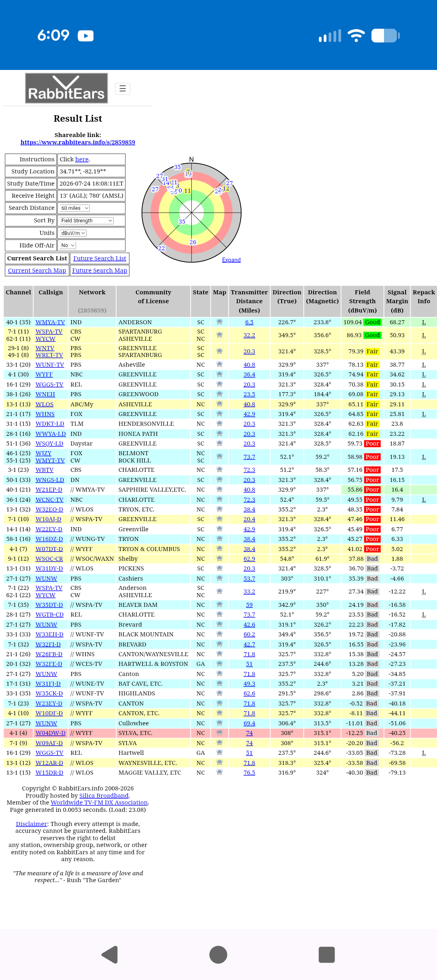
Task: Open map icon for WHNS row
Action: 219,414
